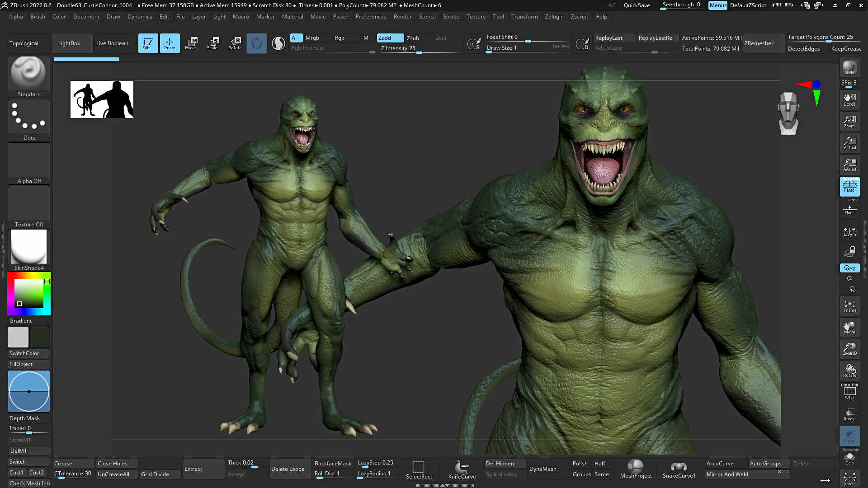Click the Close Holes button
Screen dimensions: 868x488
pyautogui.click(x=117, y=464)
